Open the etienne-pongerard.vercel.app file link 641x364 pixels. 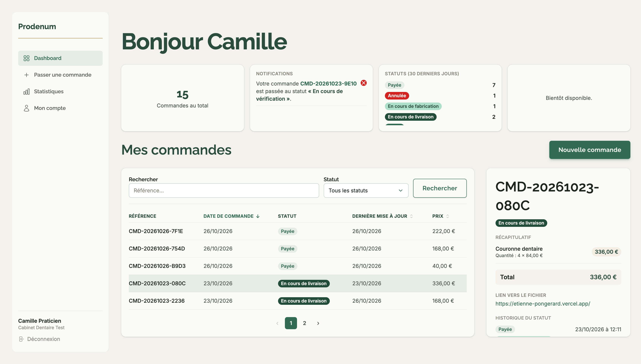coord(543,303)
